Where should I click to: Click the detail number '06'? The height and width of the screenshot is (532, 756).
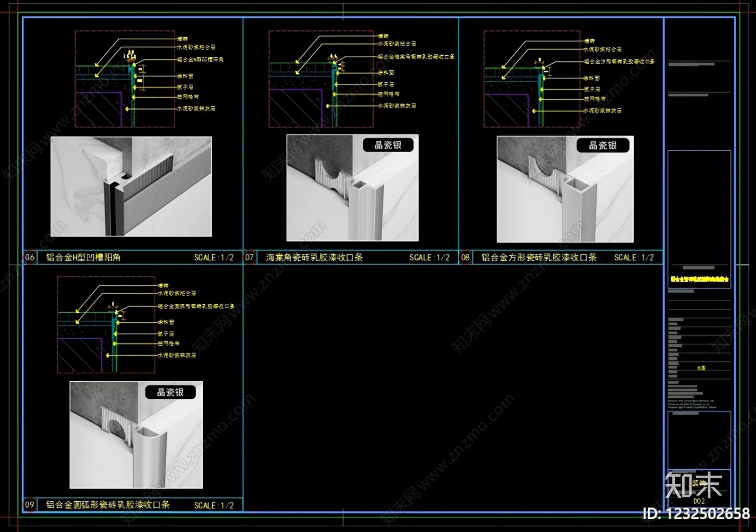click(x=30, y=257)
